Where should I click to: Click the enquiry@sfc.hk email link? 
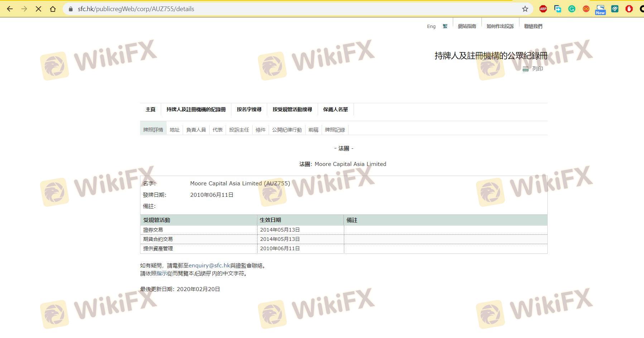click(x=209, y=266)
